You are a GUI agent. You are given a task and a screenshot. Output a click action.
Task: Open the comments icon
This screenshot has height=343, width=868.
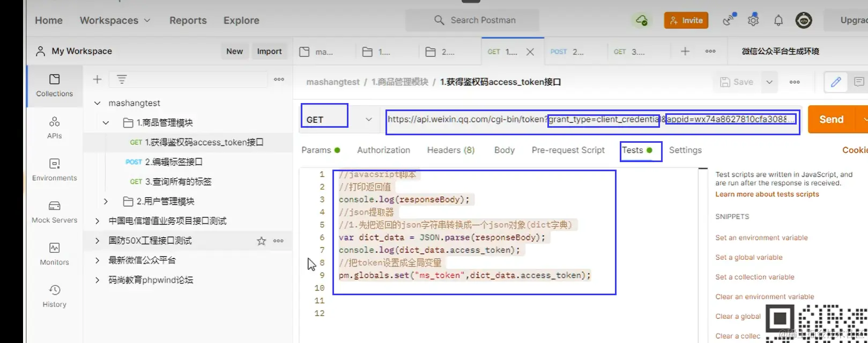pos(859,82)
